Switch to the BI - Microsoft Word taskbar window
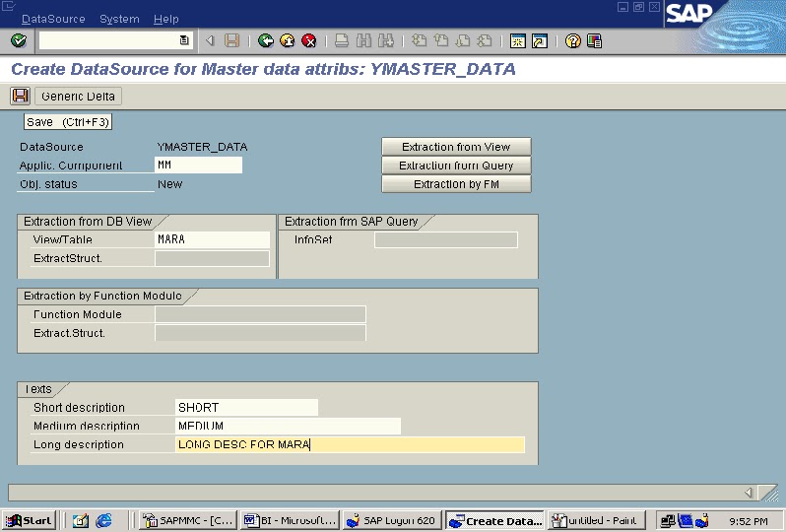This screenshot has height=532, width=786. 290,520
